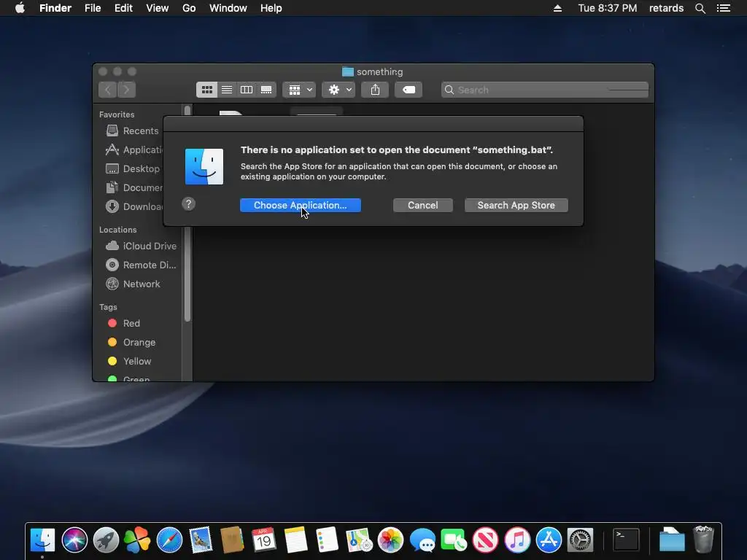
Task: Open Messages from the Dock
Action: point(422,540)
